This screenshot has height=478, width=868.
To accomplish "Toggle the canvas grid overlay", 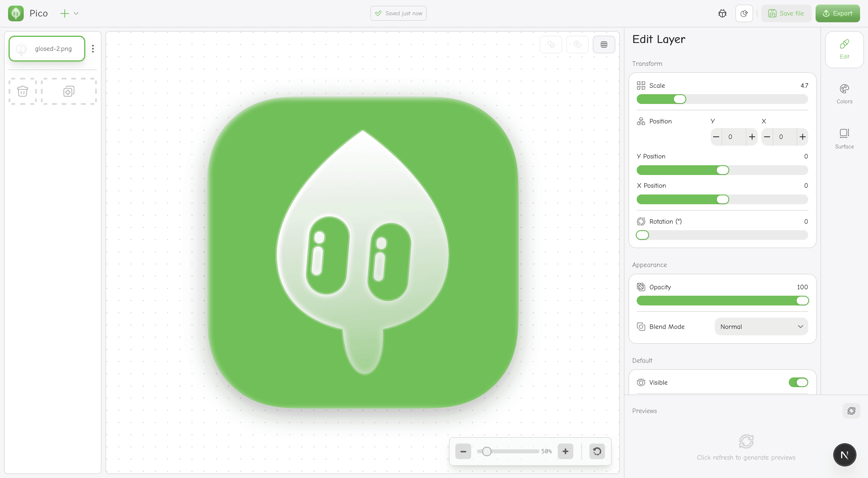I will (x=604, y=44).
